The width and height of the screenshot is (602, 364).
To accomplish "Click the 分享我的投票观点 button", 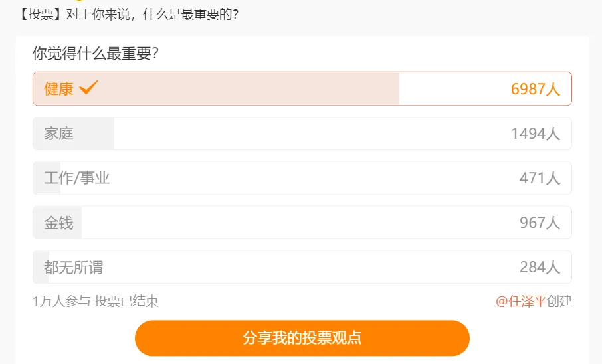I will click(x=302, y=338).
